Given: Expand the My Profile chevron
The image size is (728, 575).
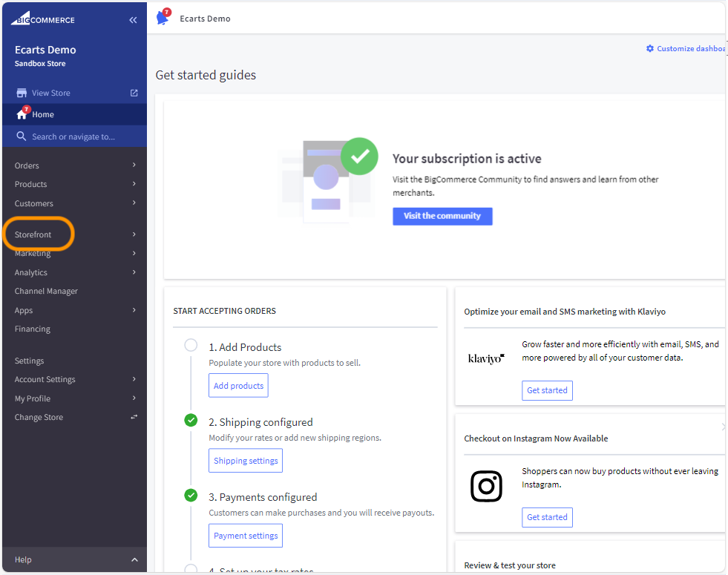Looking at the screenshot, I should click(x=134, y=398).
